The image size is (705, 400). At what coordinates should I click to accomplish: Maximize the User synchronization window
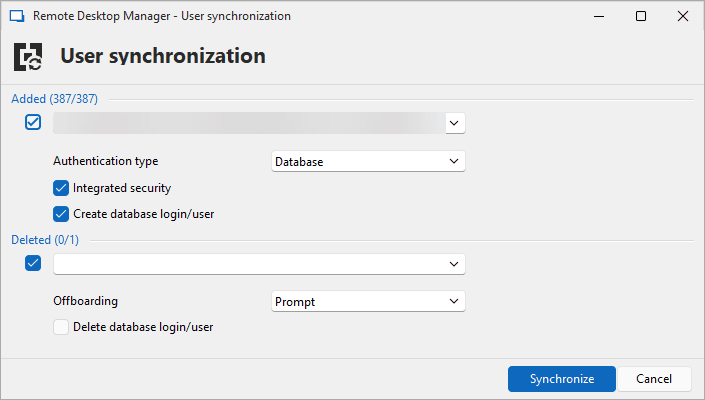[x=641, y=16]
